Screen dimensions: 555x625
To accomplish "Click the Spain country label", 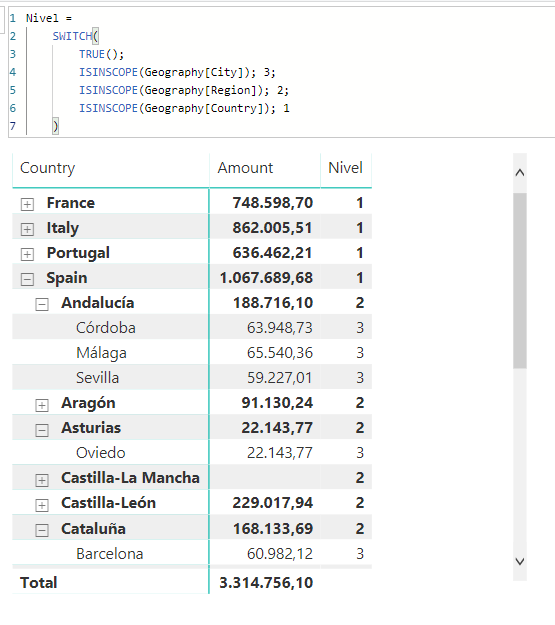I will [67, 278].
